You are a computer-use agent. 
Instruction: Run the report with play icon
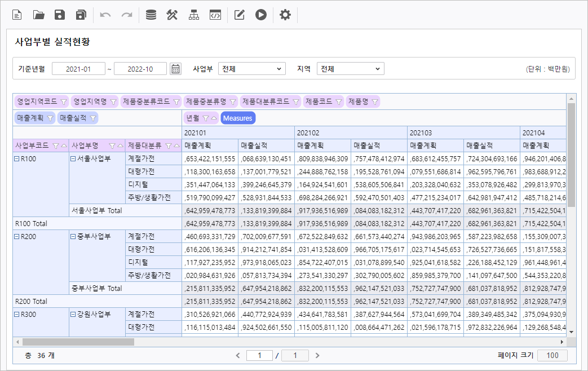[x=260, y=15]
